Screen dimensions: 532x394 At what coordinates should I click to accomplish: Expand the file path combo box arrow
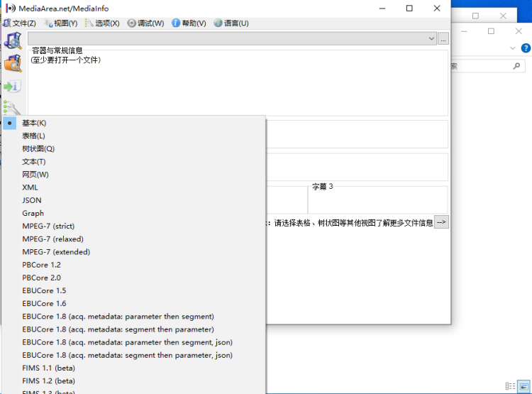click(431, 38)
